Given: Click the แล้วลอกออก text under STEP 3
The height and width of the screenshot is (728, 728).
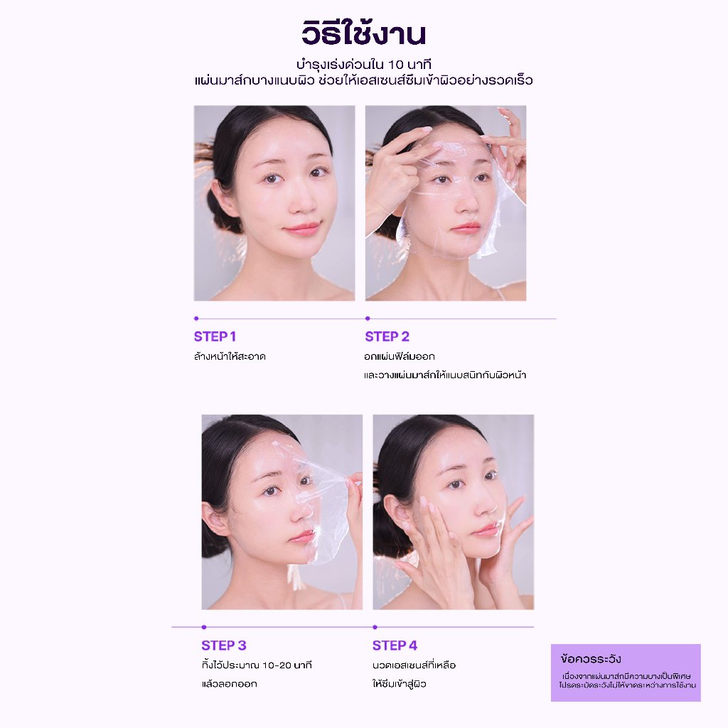Looking at the screenshot, I should coord(230,684).
